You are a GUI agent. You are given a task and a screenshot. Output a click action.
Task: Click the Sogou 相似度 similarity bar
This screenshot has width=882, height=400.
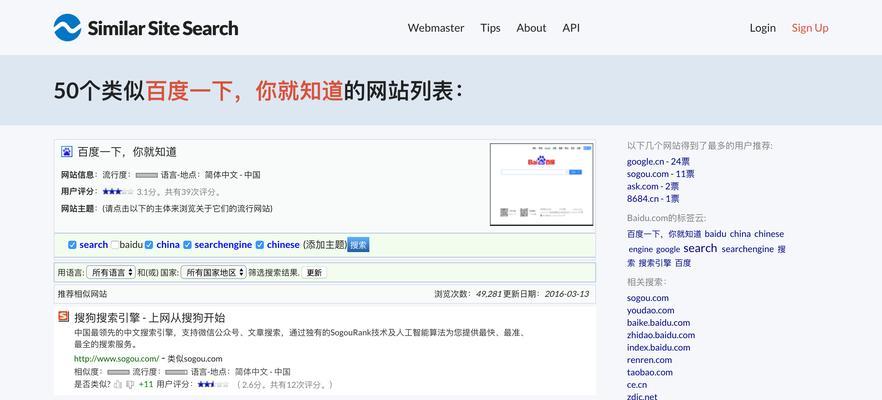119,372
